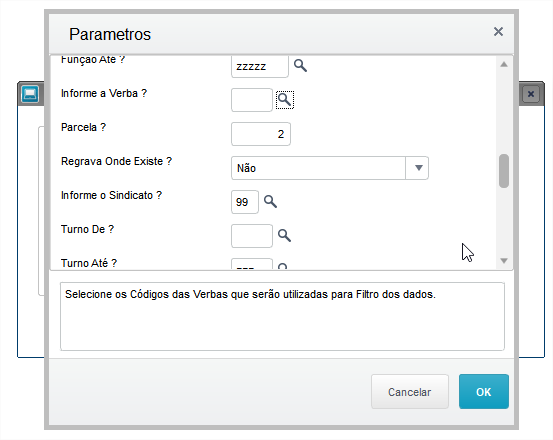Focus the Informe a Verba input field

coord(252,100)
